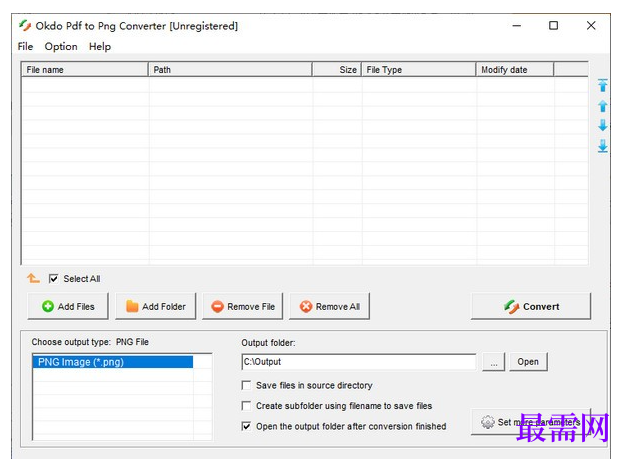Open Set more parameters settings
The width and height of the screenshot is (628, 459).
coord(531,422)
